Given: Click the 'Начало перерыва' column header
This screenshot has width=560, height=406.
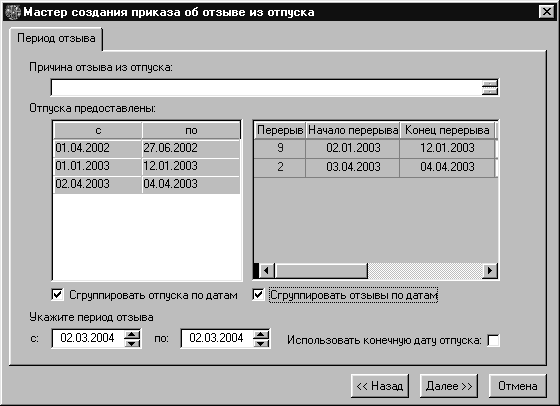Looking at the screenshot, I should coord(353,130).
